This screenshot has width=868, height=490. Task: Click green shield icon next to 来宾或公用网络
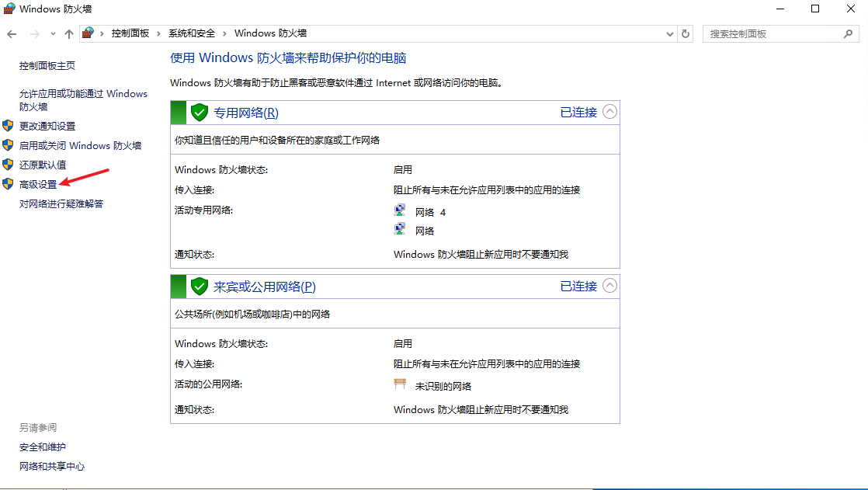tap(200, 287)
